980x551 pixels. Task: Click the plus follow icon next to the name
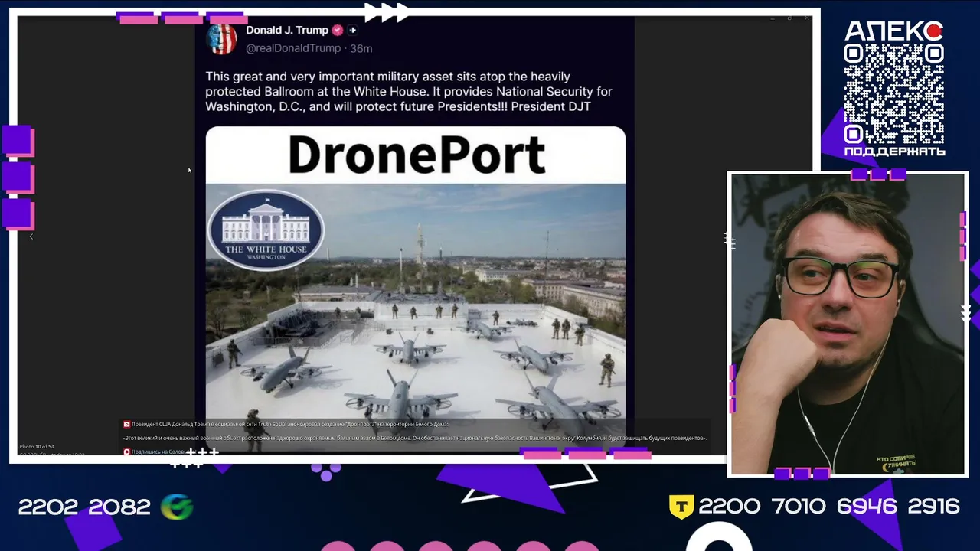coord(353,30)
